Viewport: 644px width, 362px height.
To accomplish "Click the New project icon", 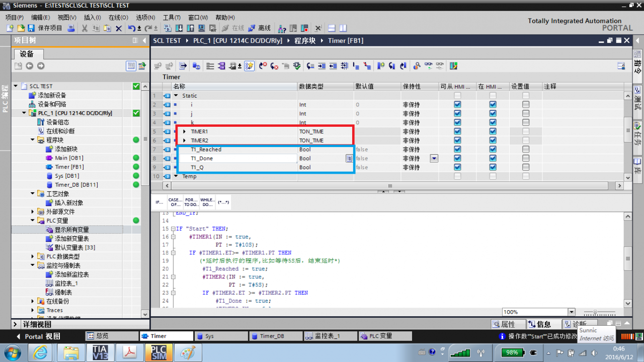I will pos(10,28).
